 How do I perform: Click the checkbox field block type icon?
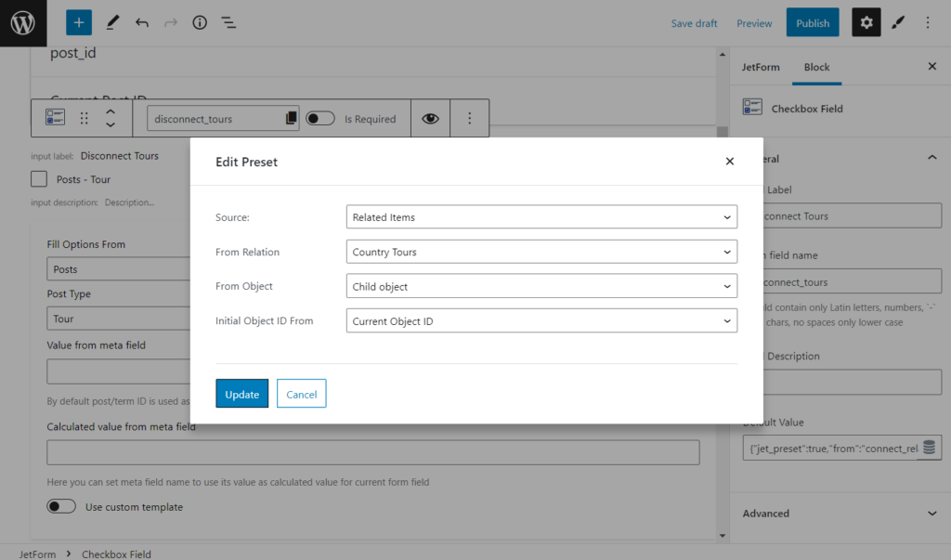tap(55, 118)
